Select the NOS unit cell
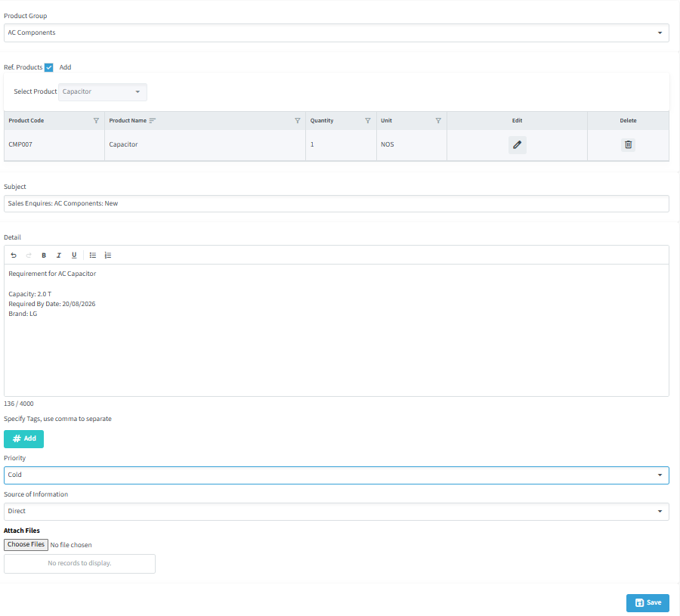Image resolution: width=680 pixels, height=616 pixels. coord(412,145)
